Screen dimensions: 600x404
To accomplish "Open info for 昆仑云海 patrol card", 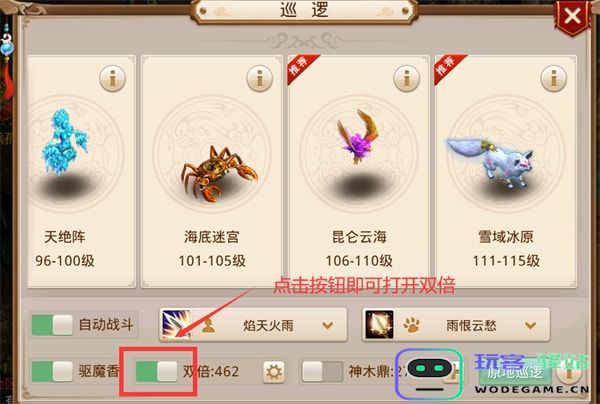I will pos(406,78).
